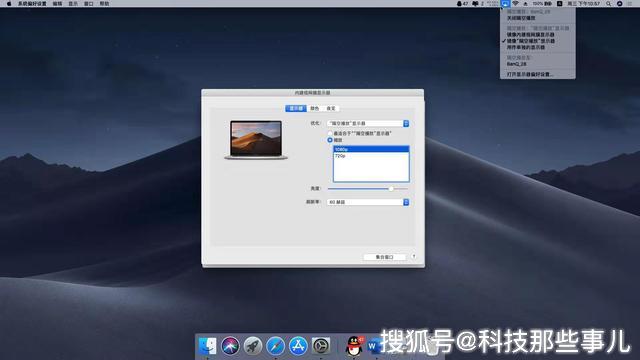This screenshot has width=640, height=360.
Task: Open the 编辑 (Edit) menu
Action: click(x=58, y=3)
